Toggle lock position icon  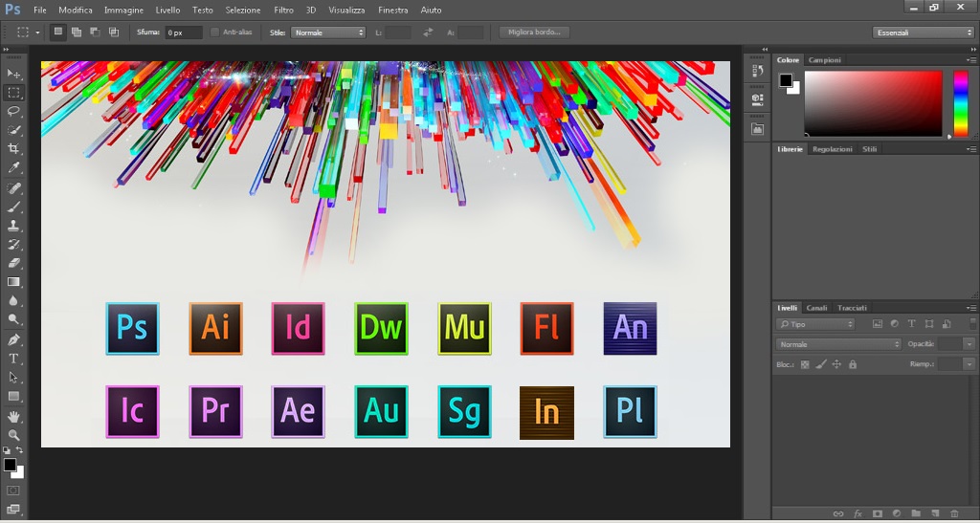click(836, 364)
